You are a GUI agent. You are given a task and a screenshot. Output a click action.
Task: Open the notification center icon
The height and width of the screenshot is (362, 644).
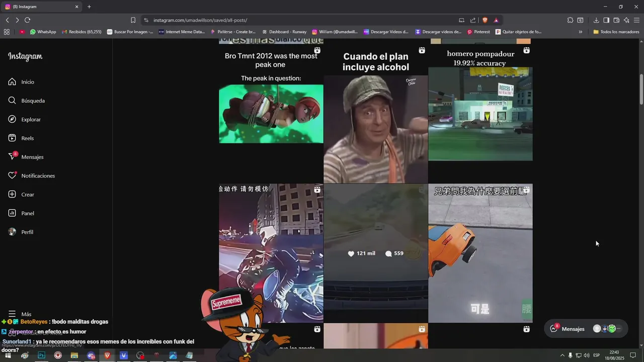point(633,355)
